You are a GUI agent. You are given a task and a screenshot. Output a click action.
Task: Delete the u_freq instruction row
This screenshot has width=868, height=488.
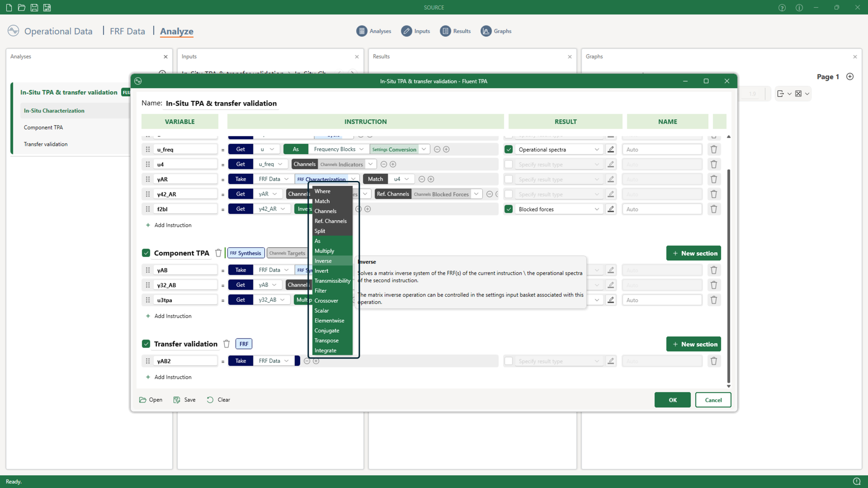tap(714, 150)
